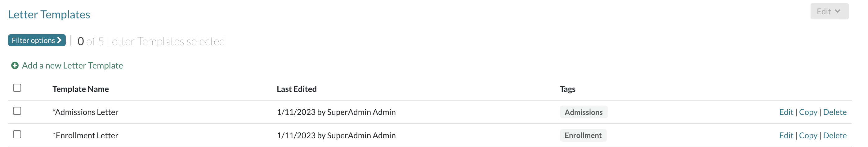This screenshot has height=147, width=868.
Task: Edit the Enrollment Letter template
Action: tap(786, 135)
